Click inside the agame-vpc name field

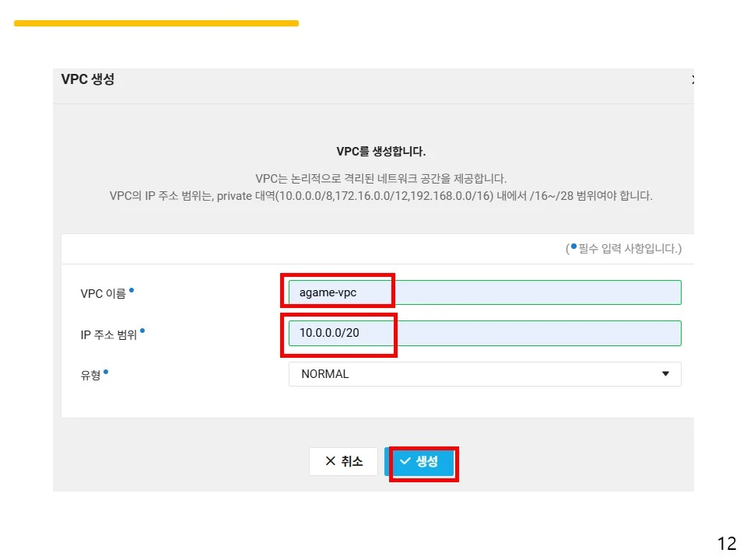coord(482,292)
